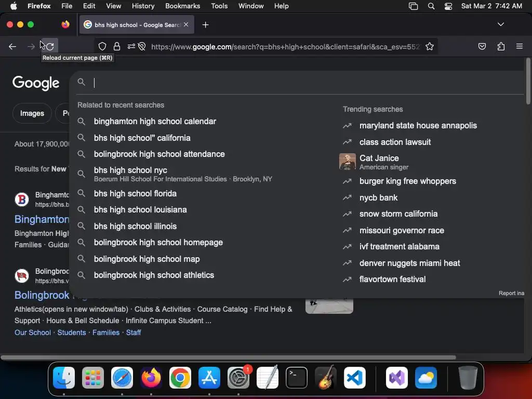Select trending search flavortown festival
This screenshot has width=532, height=399.
(x=392, y=279)
